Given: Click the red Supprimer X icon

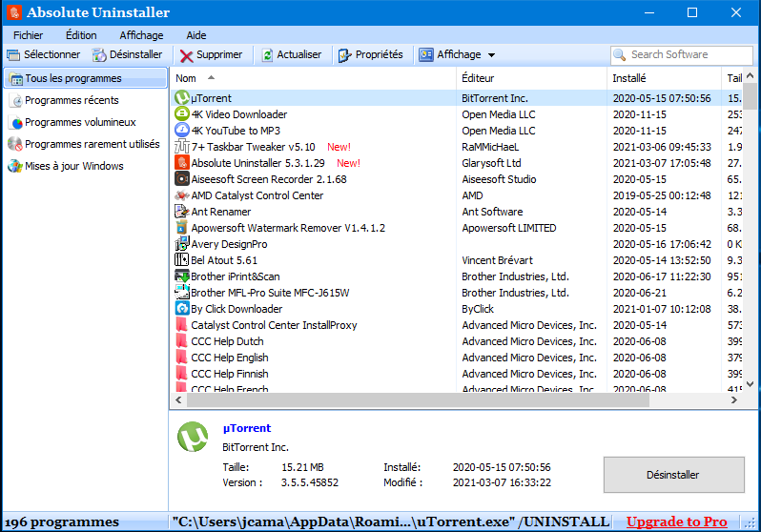Looking at the screenshot, I should (187, 55).
